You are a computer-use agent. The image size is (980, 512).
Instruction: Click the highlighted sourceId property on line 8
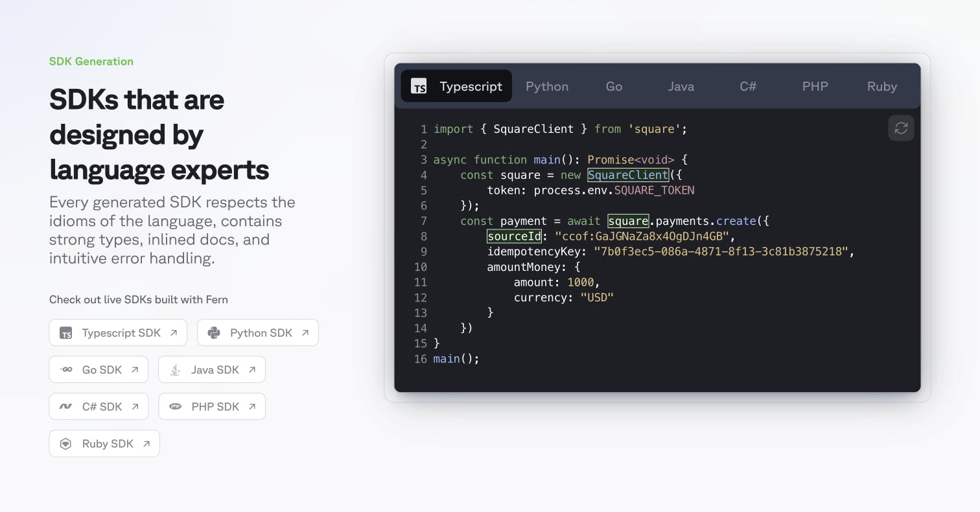point(514,237)
